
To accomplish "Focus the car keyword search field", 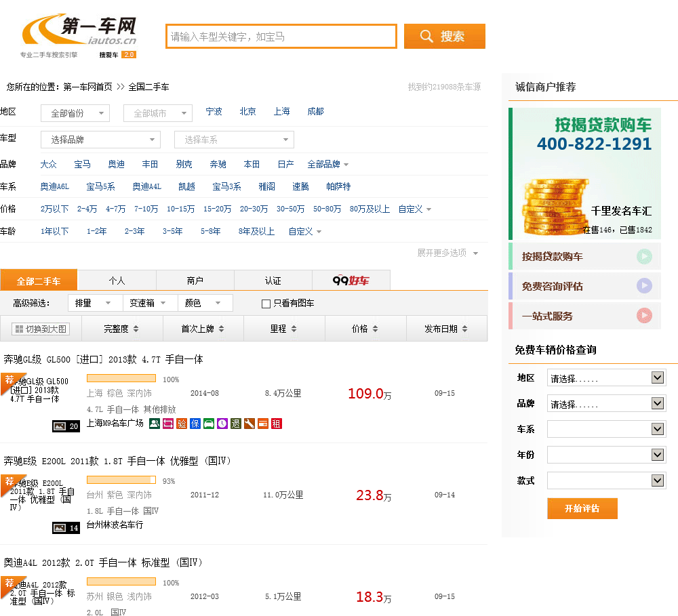I will [x=281, y=37].
